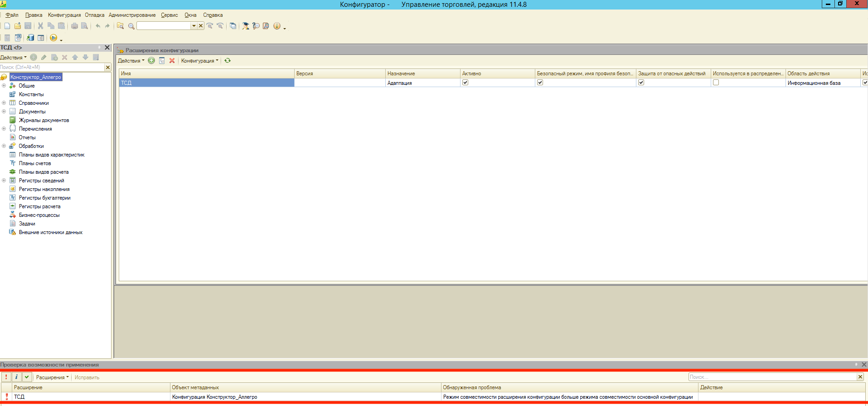The image size is (868, 406).
Task: Open the Администрирование menu
Action: tap(132, 15)
